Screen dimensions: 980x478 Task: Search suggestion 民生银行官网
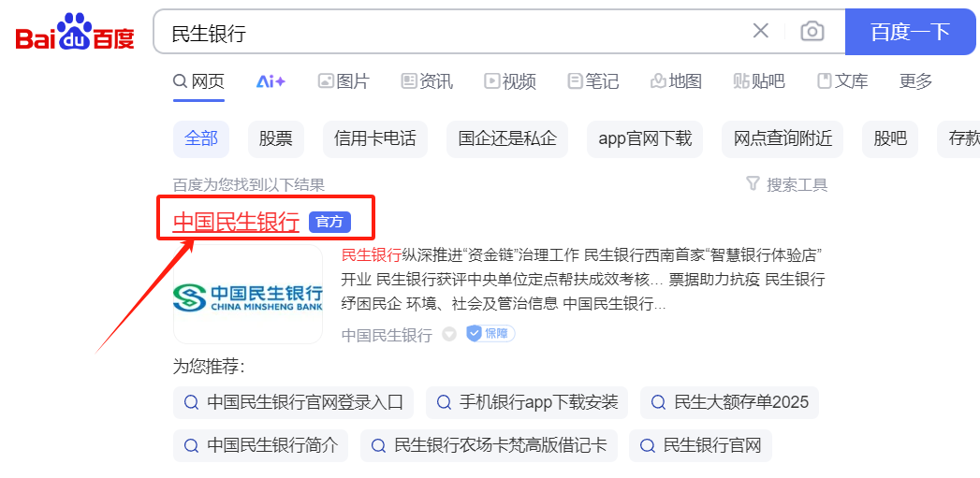[x=701, y=445]
